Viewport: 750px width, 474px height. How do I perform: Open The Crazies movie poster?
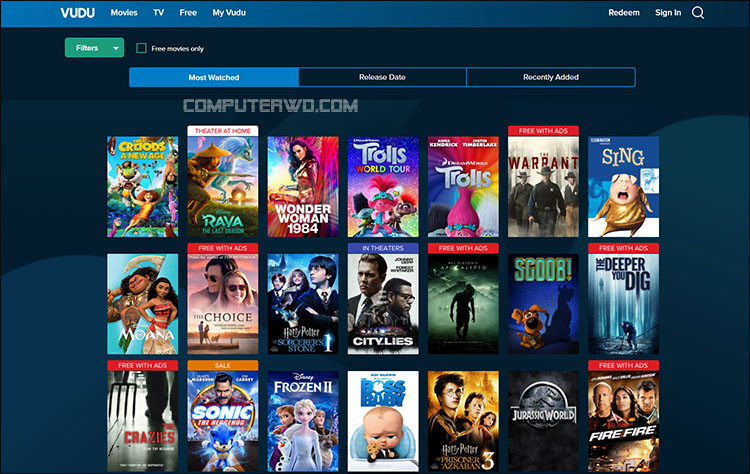pyautogui.click(x=143, y=421)
